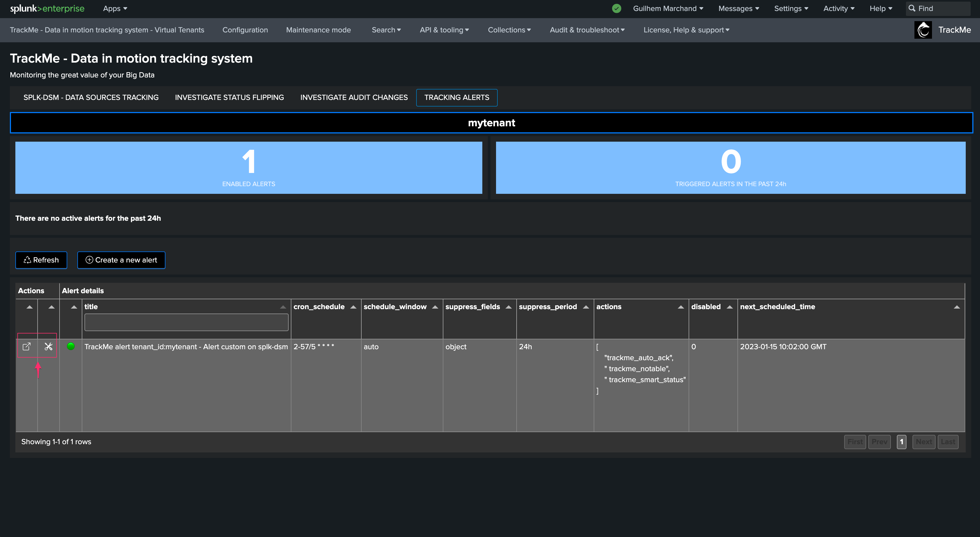Switch to Investigate Status Flipping tab
The width and height of the screenshot is (980, 537).
229,97
